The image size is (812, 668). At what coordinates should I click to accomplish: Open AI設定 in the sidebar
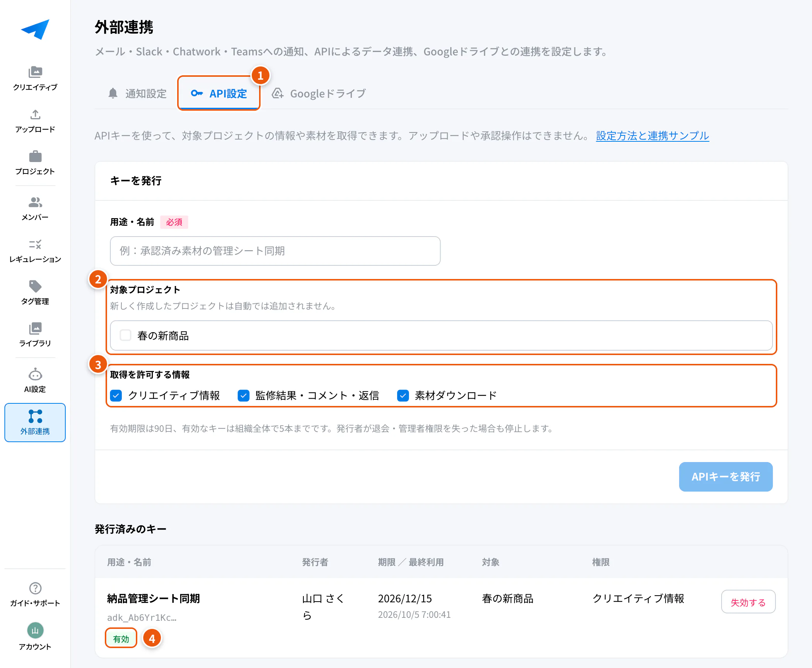[35, 381]
